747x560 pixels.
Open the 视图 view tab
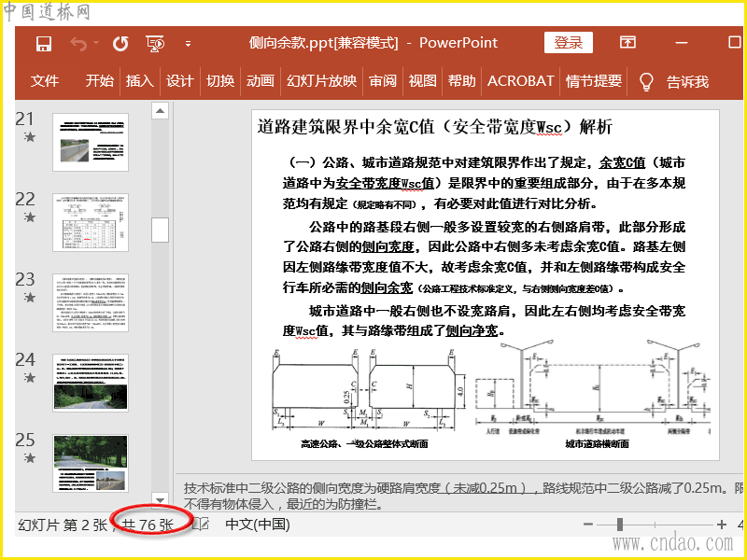423,81
